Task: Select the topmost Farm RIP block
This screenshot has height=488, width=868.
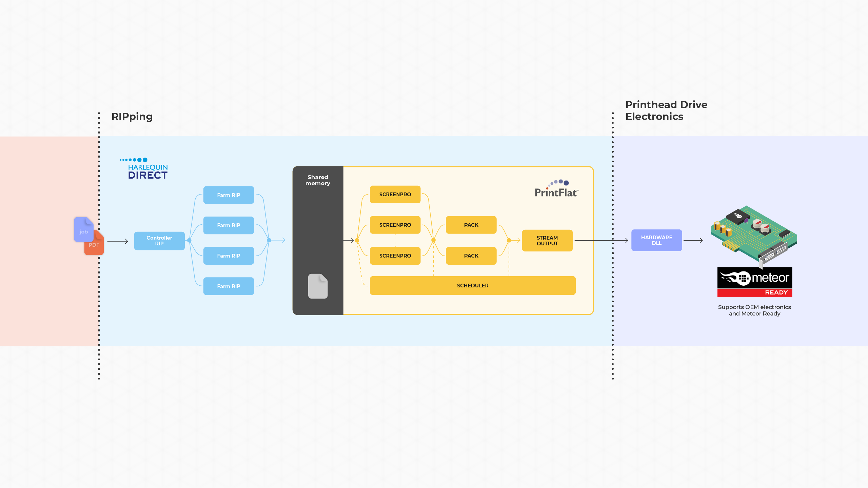Action: pos(229,195)
